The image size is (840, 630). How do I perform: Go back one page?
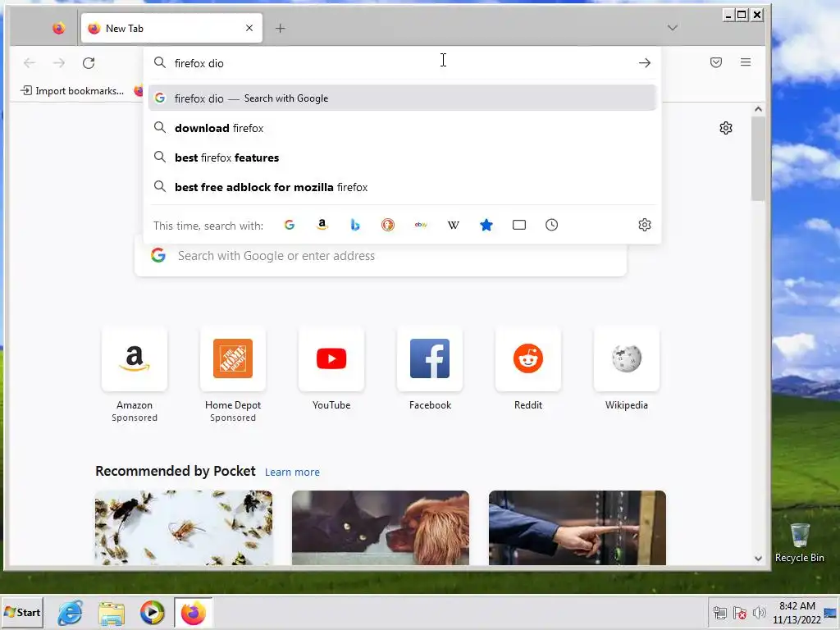pyautogui.click(x=30, y=62)
